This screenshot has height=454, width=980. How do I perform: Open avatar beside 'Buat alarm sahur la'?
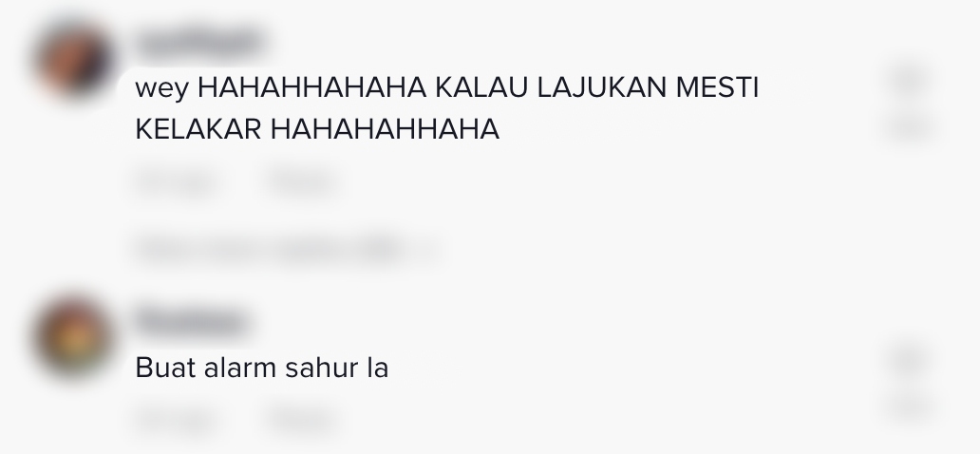(x=74, y=338)
